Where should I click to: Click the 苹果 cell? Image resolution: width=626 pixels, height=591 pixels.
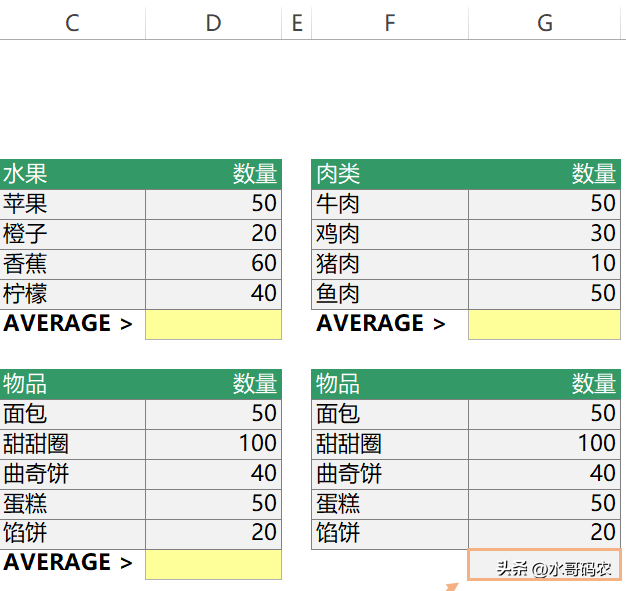pos(72,204)
